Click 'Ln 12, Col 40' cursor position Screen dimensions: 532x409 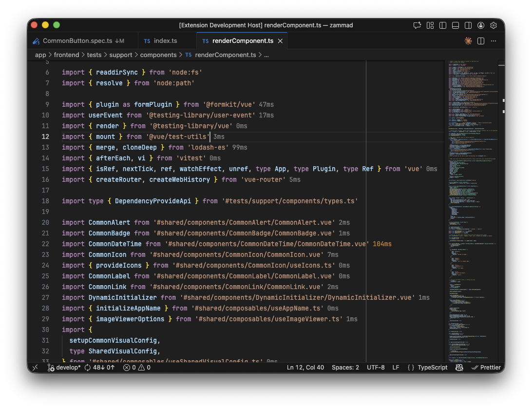click(305, 368)
